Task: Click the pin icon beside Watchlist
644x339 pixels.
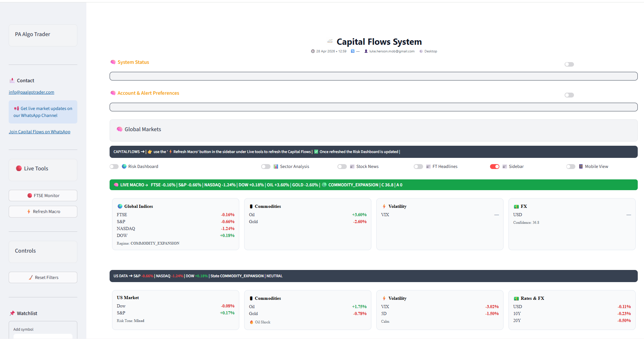Action: (x=12, y=313)
